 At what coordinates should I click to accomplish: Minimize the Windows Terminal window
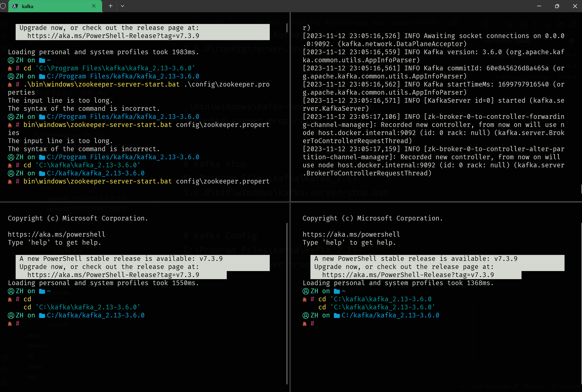tap(539, 6)
